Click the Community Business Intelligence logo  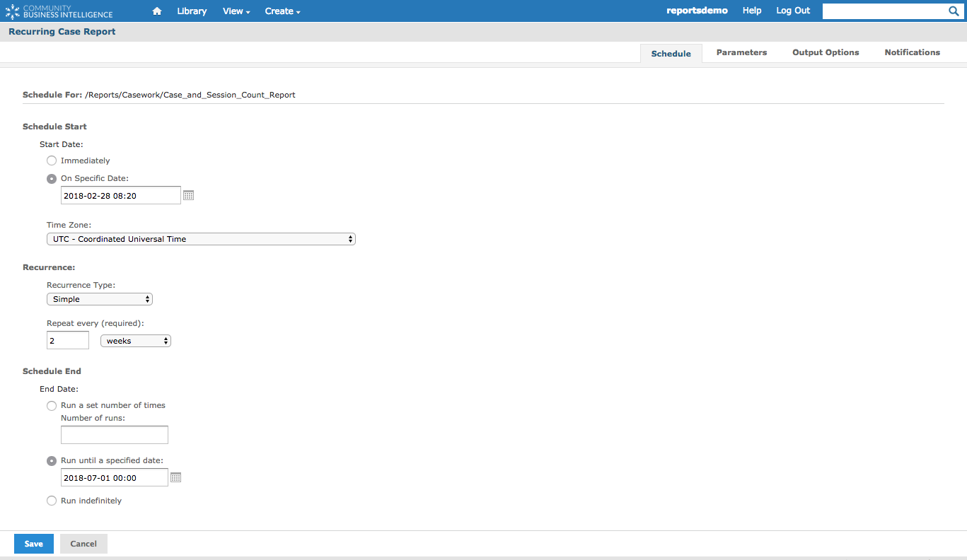coord(59,11)
